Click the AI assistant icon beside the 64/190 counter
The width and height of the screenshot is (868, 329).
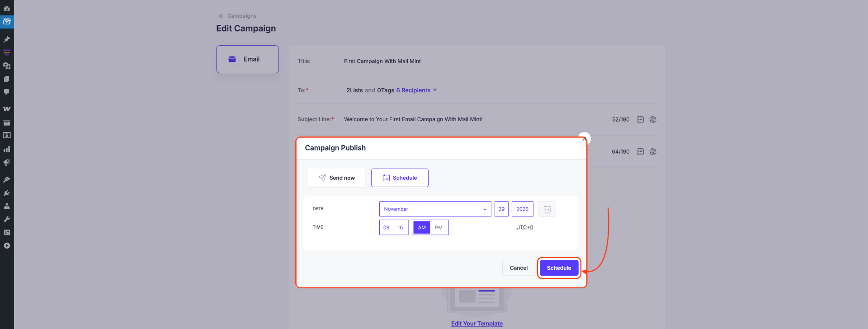(x=653, y=151)
